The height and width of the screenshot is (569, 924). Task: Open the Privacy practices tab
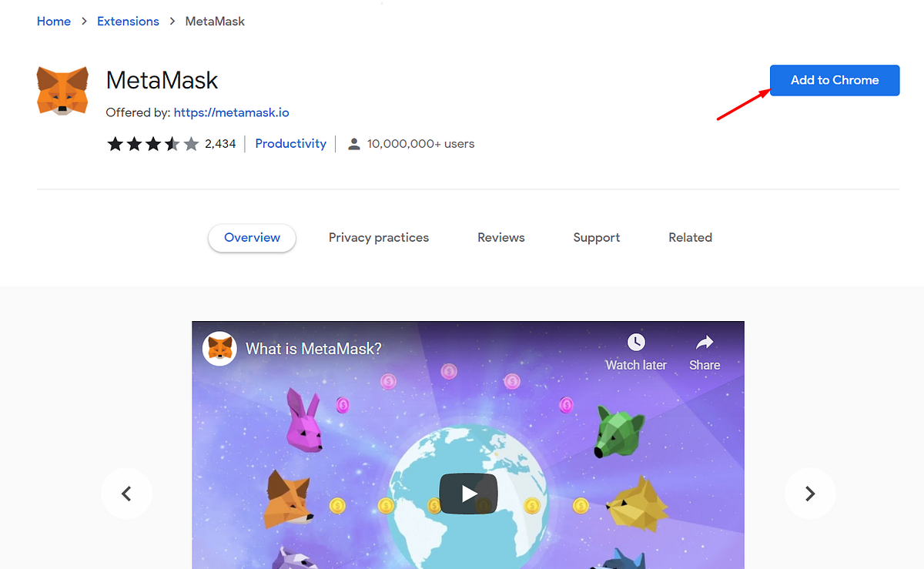click(378, 237)
